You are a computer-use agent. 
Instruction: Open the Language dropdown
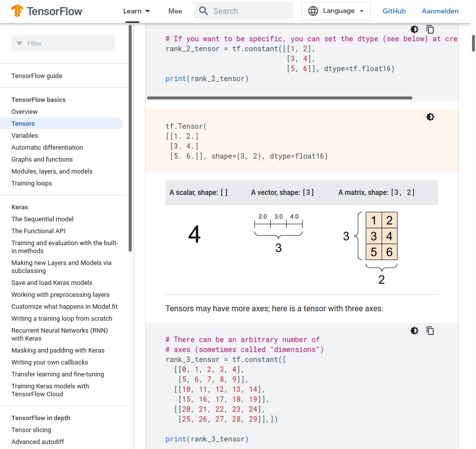point(336,11)
